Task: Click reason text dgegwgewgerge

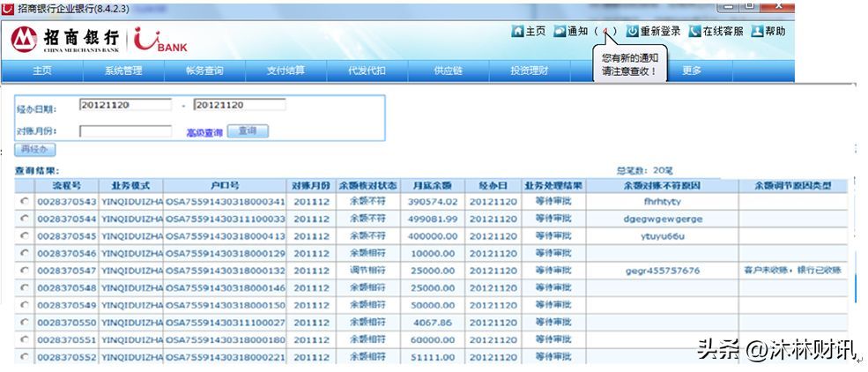Action: pos(663,219)
